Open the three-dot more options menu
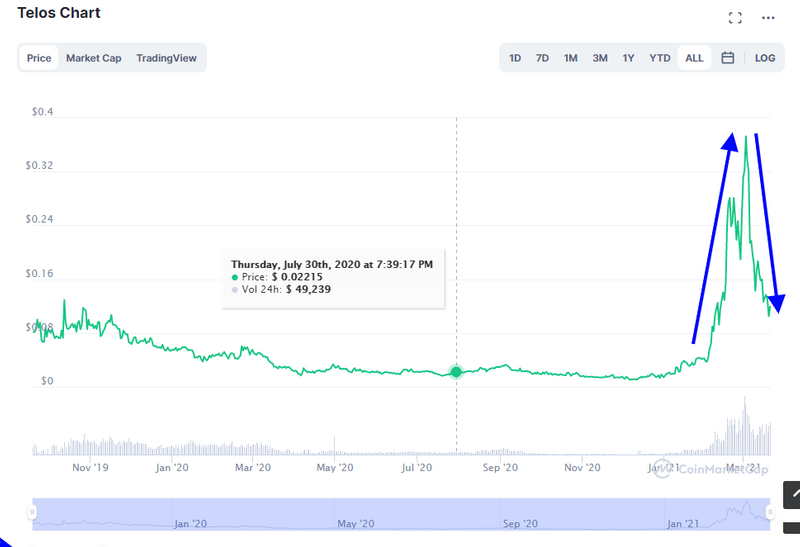The image size is (800, 547). tap(768, 18)
